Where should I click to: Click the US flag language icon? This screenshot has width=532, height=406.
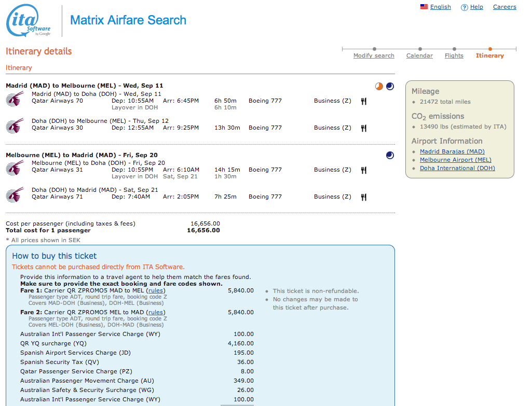pos(424,7)
